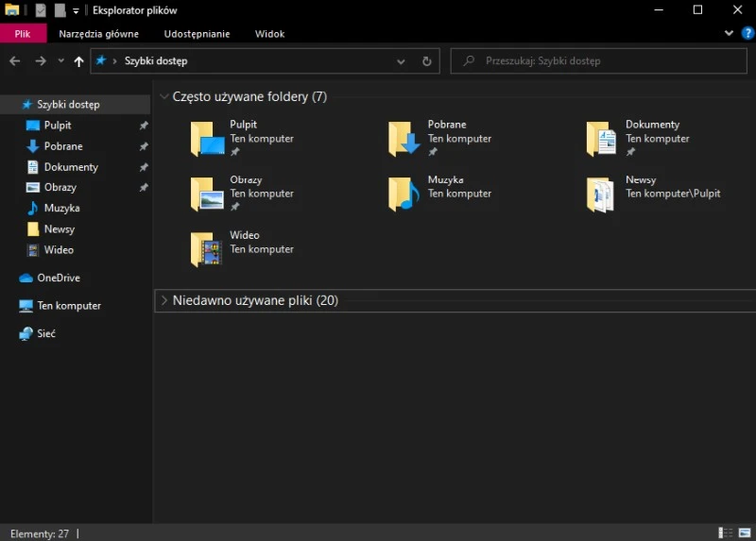Open the Wideo folder tile icon
756x541 pixels.
pyautogui.click(x=207, y=249)
